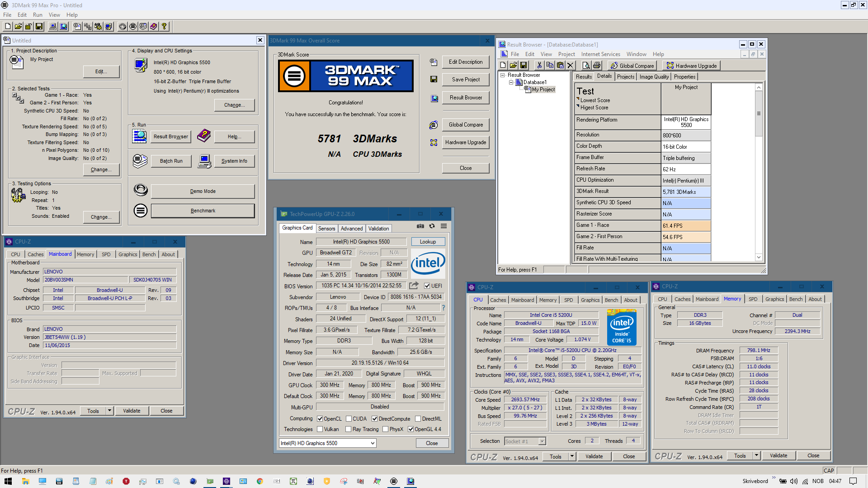The height and width of the screenshot is (488, 868).
Task: Toggle the OpenGL 4.4 checkbox in GPU-Z
Action: [x=410, y=429]
